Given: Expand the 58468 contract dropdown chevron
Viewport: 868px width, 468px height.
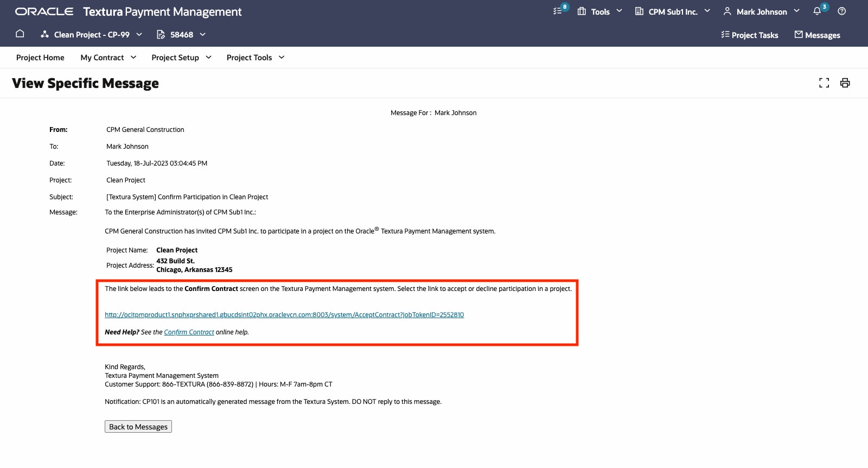Looking at the screenshot, I should click(x=202, y=34).
